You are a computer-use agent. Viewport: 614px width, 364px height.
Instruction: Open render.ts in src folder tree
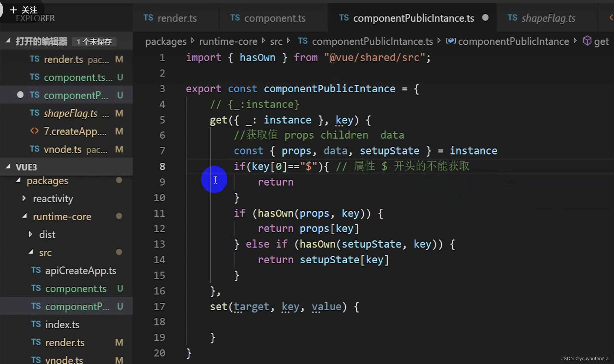pos(66,342)
